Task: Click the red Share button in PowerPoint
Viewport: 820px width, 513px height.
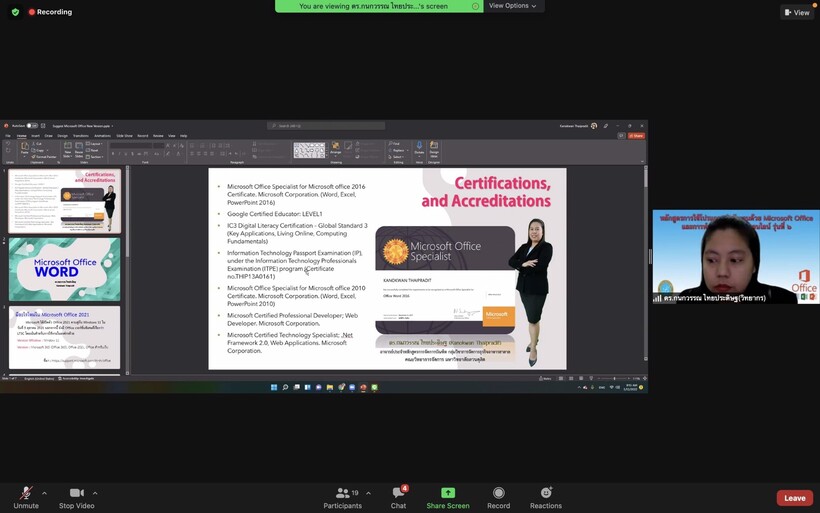Action: [636, 136]
